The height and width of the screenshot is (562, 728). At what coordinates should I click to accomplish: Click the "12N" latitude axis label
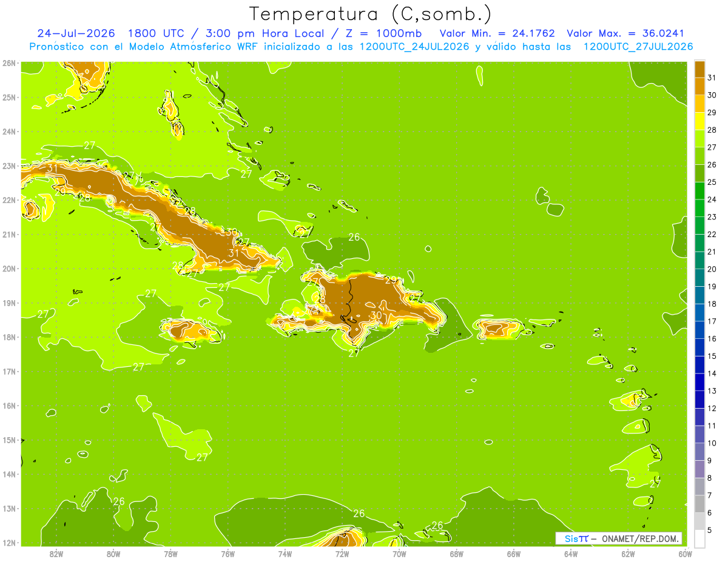[9, 543]
